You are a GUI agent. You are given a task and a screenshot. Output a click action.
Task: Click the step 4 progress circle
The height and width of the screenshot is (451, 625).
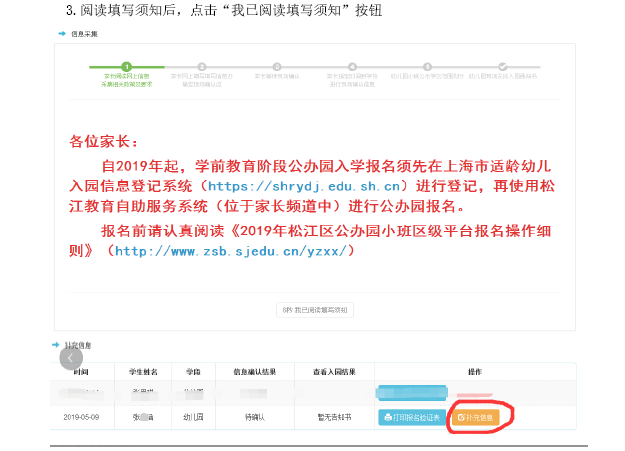click(x=352, y=66)
